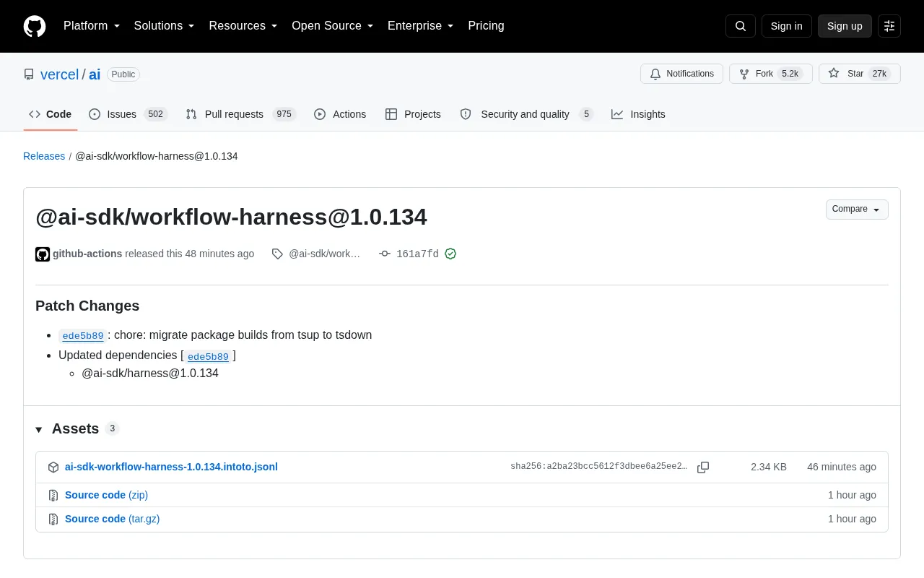Go back to Releases breadcrumb
Screen dimensions: 924x578
click(x=44, y=156)
